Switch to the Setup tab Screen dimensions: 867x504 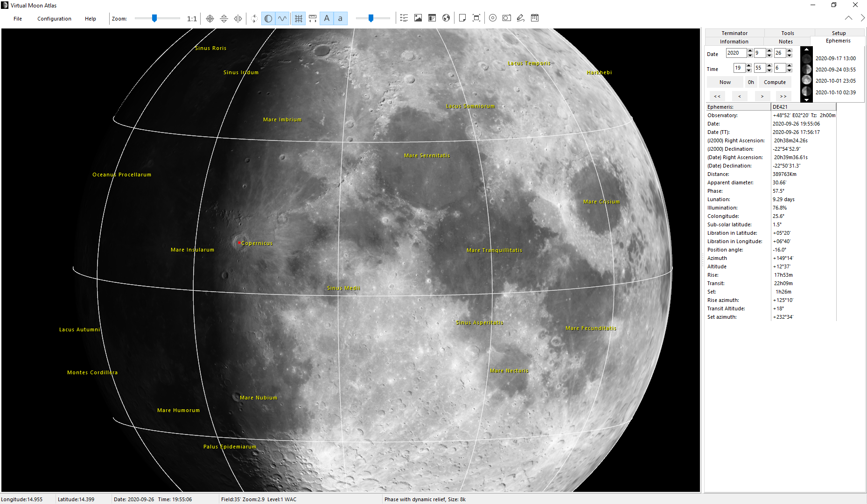click(839, 33)
